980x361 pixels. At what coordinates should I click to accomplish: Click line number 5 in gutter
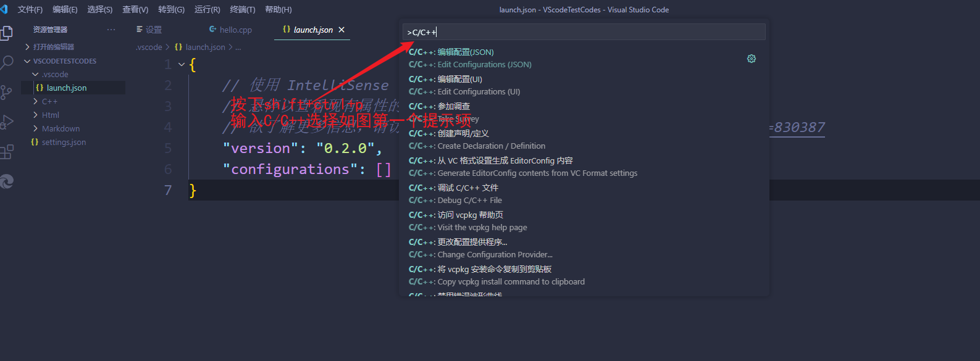click(168, 148)
